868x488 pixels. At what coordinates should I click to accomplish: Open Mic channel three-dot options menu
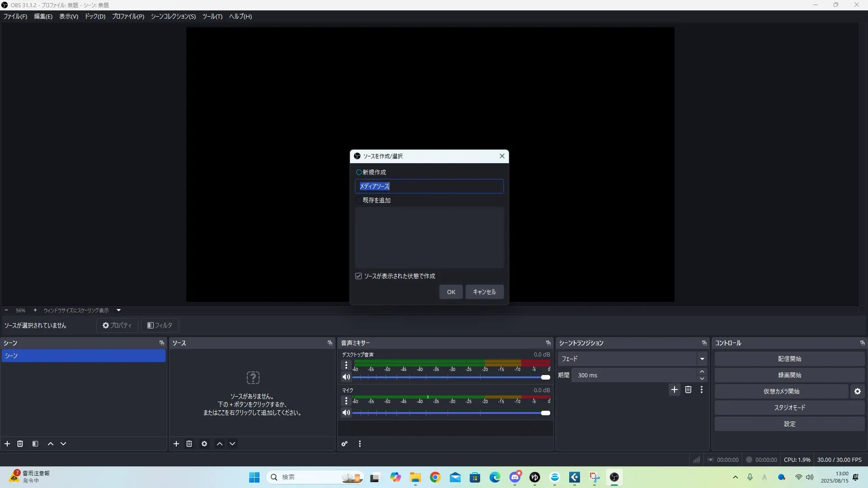(x=346, y=401)
